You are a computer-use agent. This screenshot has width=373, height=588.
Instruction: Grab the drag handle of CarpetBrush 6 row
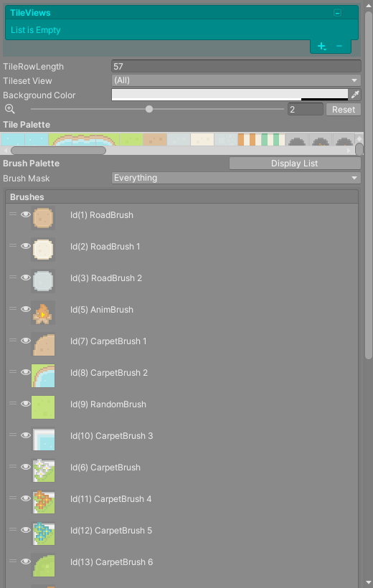[13, 561]
